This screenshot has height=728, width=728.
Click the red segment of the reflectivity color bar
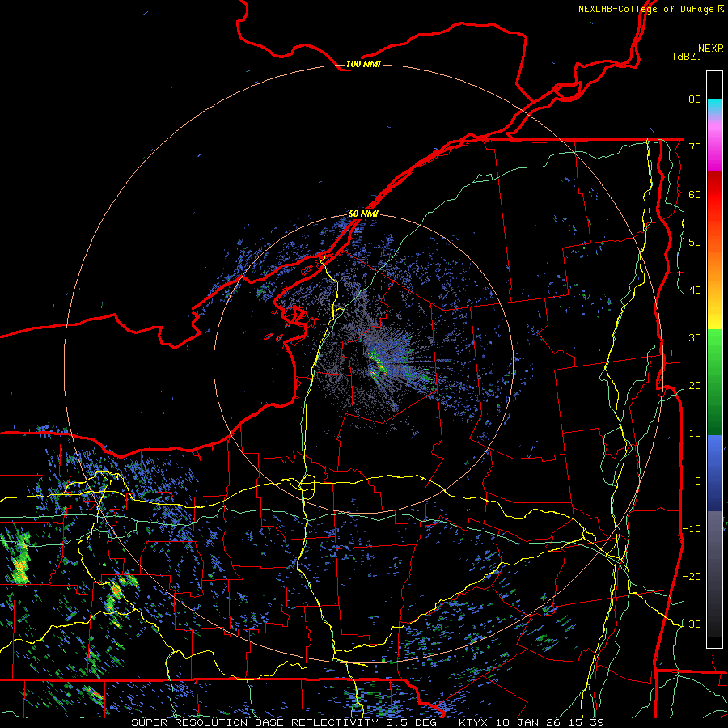(x=714, y=195)
